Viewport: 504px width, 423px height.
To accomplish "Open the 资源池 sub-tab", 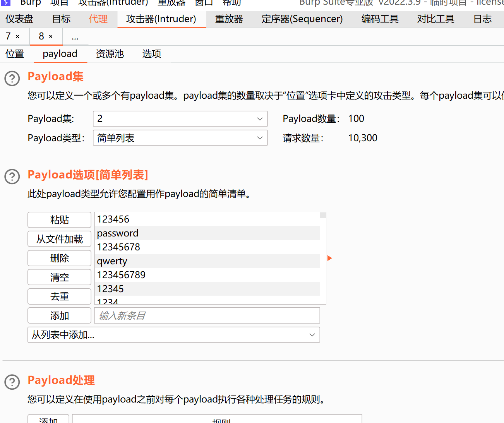I will 110,54.
